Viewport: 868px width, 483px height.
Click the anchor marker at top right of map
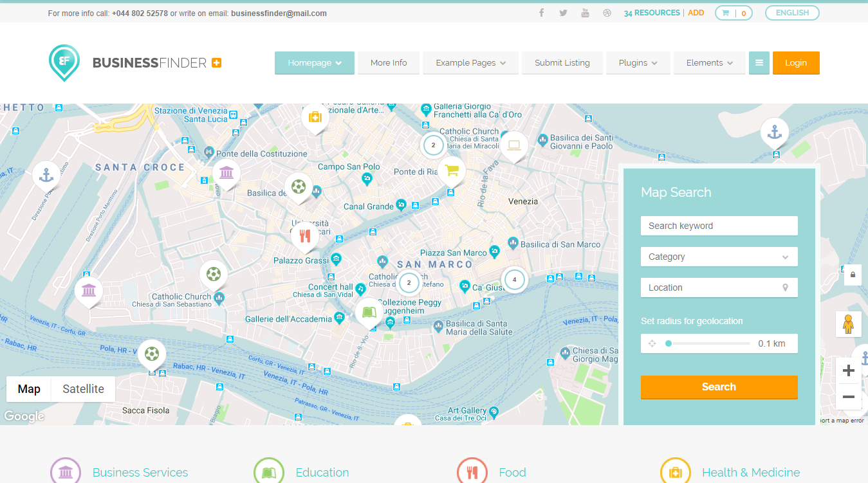point(775,132)
